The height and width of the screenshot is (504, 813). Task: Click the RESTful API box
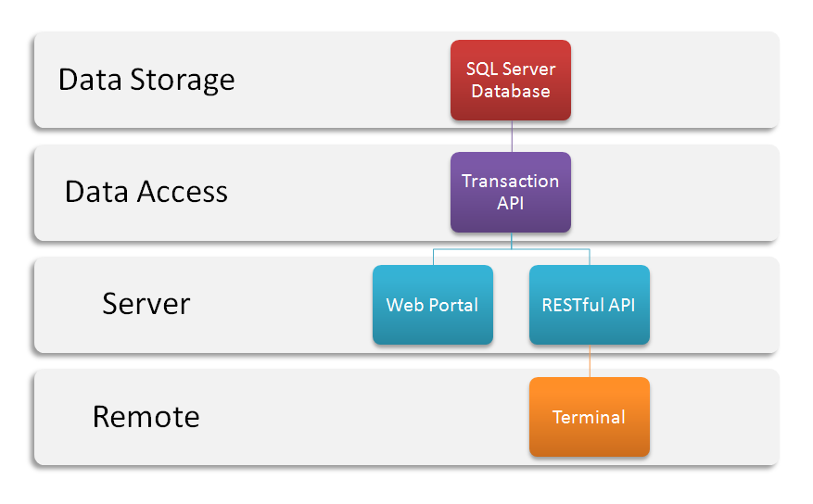(590, 305)
